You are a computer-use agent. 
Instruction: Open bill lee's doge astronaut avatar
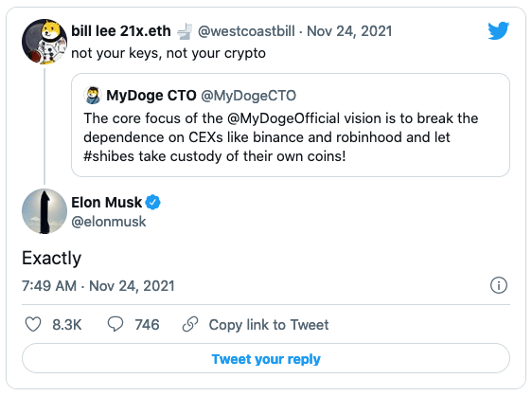point(44,42)
